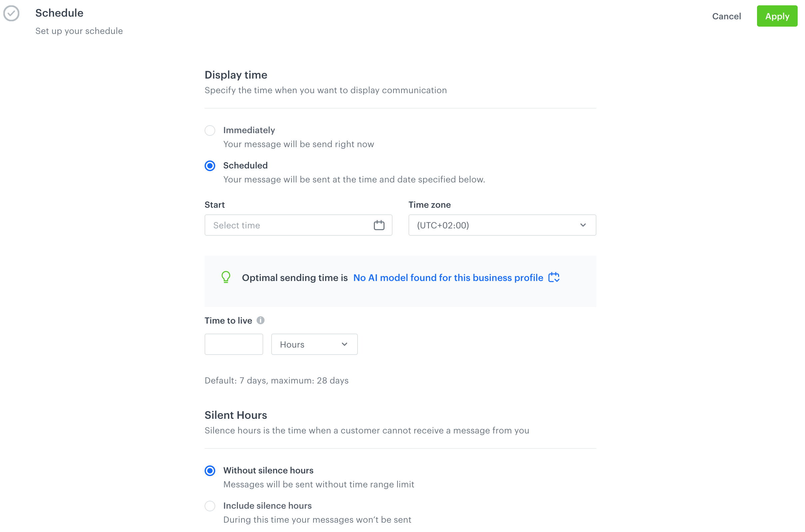Select the Scheduled radio option
The image size is (805, 532).
[210, 166]
